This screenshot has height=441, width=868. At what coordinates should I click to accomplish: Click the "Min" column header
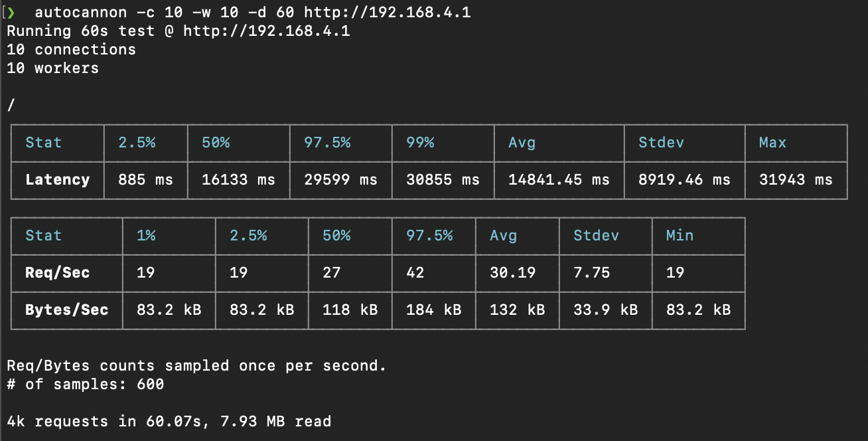[x=680, y=236]
